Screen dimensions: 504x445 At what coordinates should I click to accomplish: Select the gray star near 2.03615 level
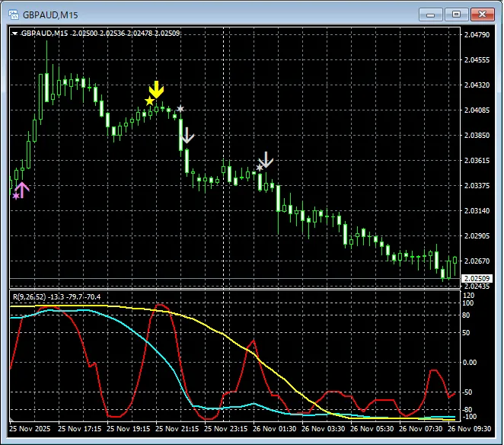260,168
